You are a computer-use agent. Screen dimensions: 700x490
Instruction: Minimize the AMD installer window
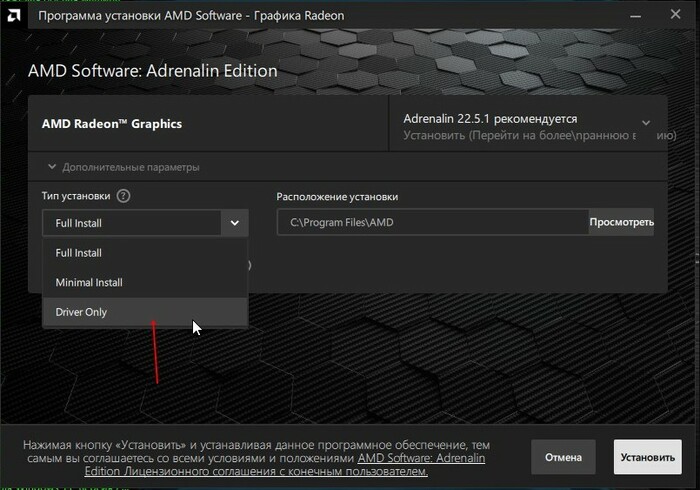635,16
